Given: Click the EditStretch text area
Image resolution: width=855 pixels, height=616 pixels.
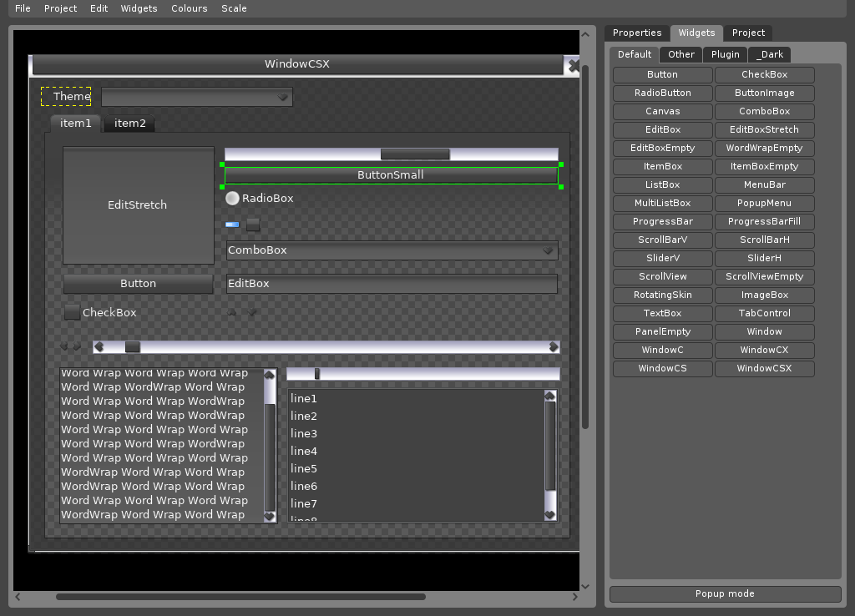Looking at the screenshot, I should (138, 205).
